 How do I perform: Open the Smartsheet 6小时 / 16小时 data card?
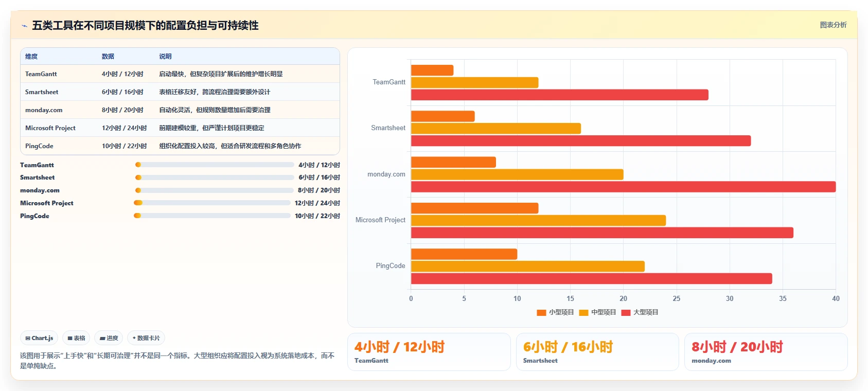[597, 352]
